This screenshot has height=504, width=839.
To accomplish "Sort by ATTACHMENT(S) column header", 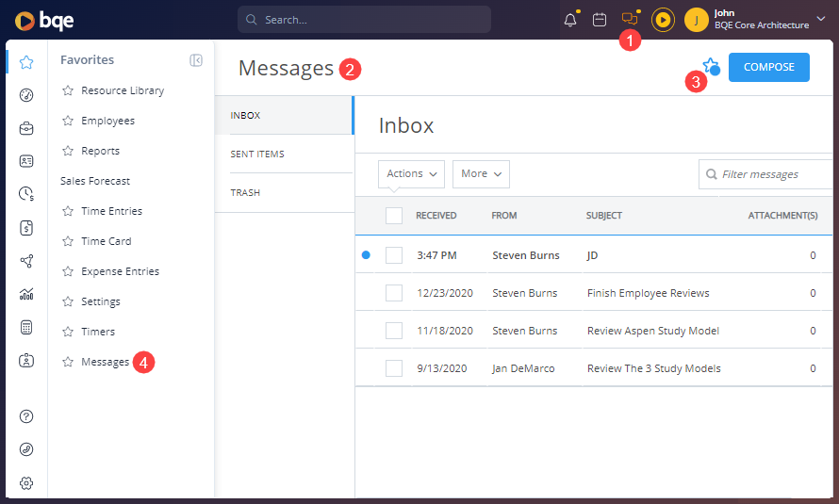I will click(782, 216).
